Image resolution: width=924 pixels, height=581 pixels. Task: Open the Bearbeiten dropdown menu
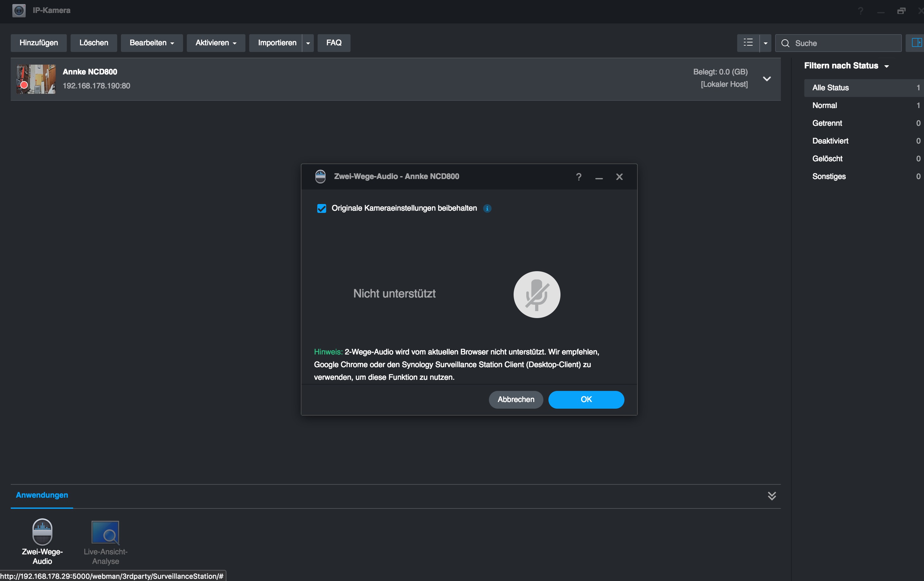tap(152, 43)
